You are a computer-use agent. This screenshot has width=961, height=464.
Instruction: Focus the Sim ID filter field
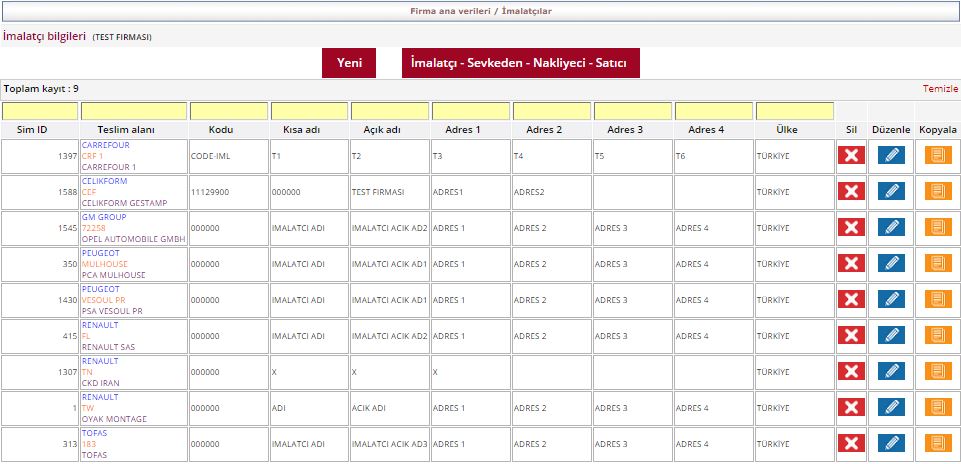click(x=40, y=110)
